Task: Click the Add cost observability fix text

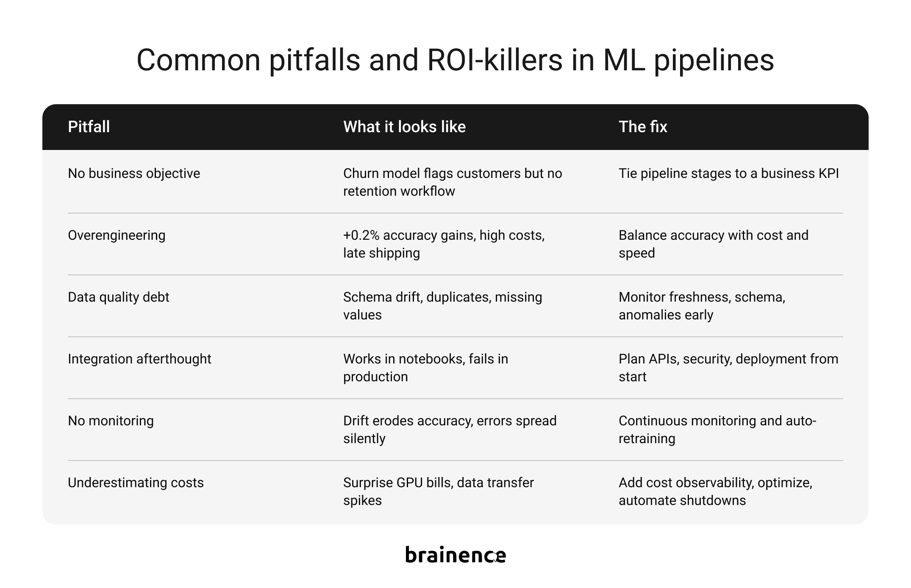Action: (x=715, y=491)
